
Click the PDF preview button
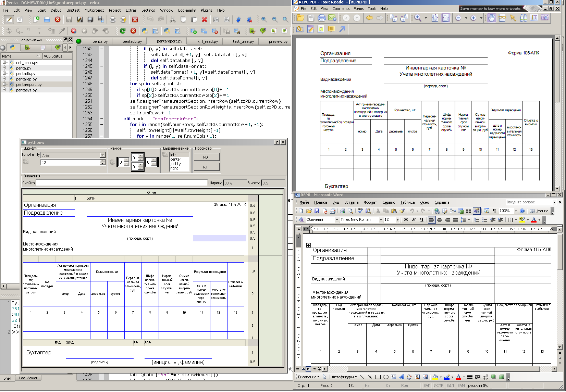(x=206, y=157)
